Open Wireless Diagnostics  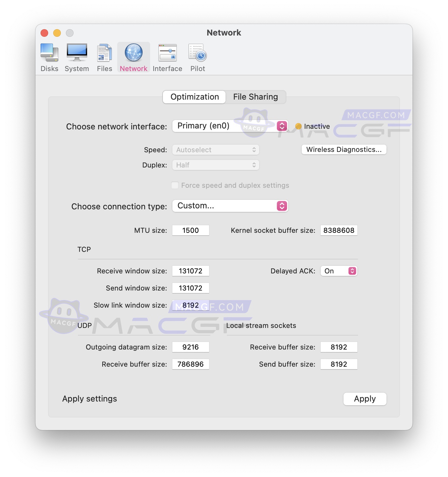pos(344,149)
